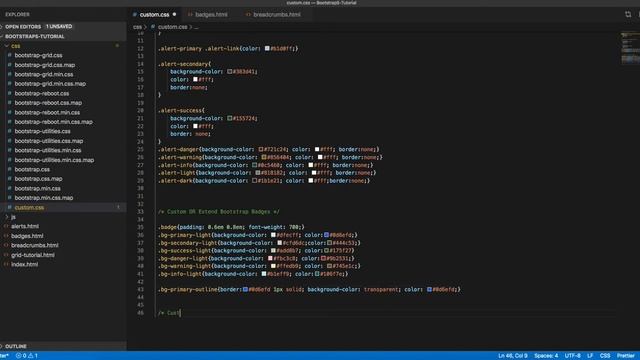Open bootstrap-reboot.min.css.map file
Screen dimensions: 640x360
[53, 122]
